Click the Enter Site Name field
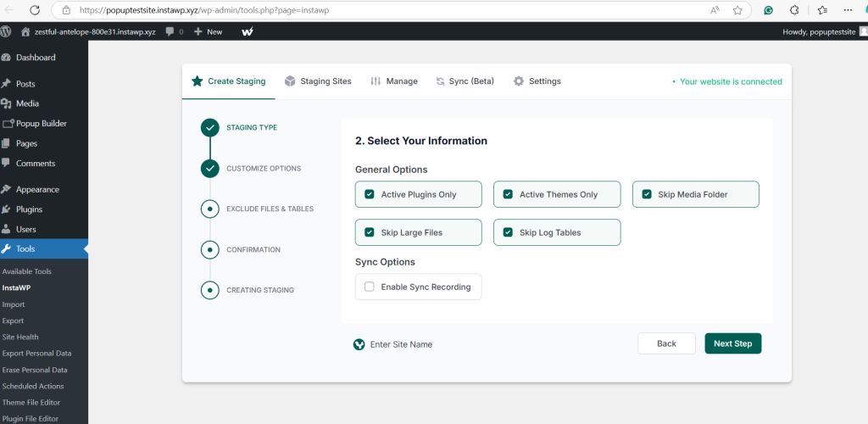The width and height of the screenshot is (868, 424). pos(401,344)
